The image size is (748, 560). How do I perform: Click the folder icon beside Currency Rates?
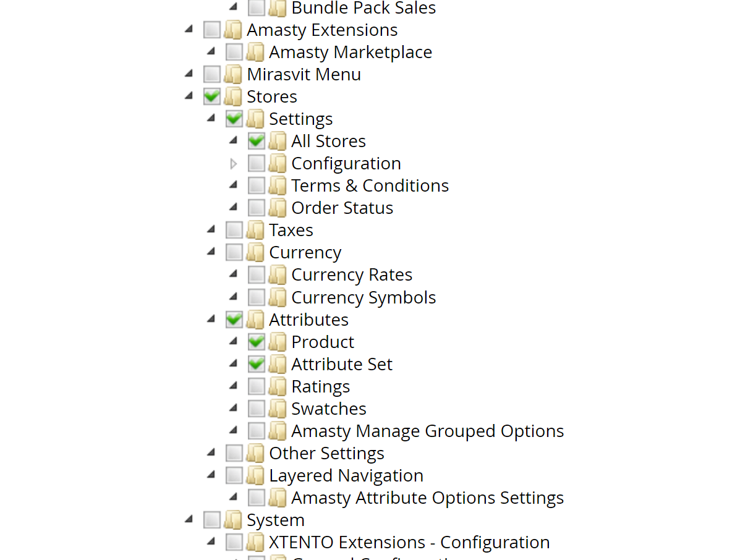278,274
